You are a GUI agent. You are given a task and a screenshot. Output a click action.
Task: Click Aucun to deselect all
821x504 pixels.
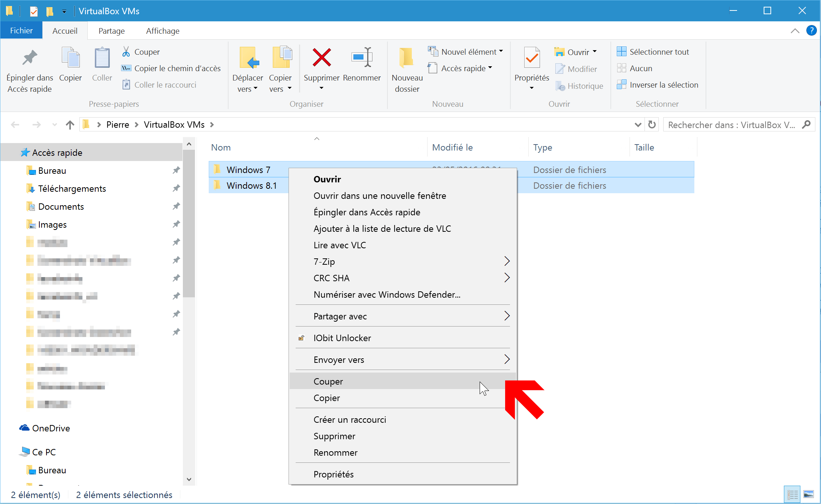(x=635, y=68)
